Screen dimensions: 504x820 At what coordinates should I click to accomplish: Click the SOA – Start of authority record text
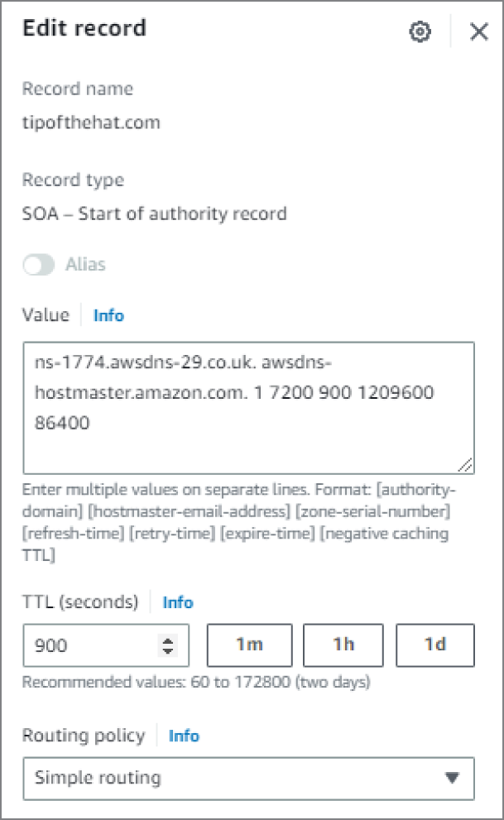pos(154,213)
